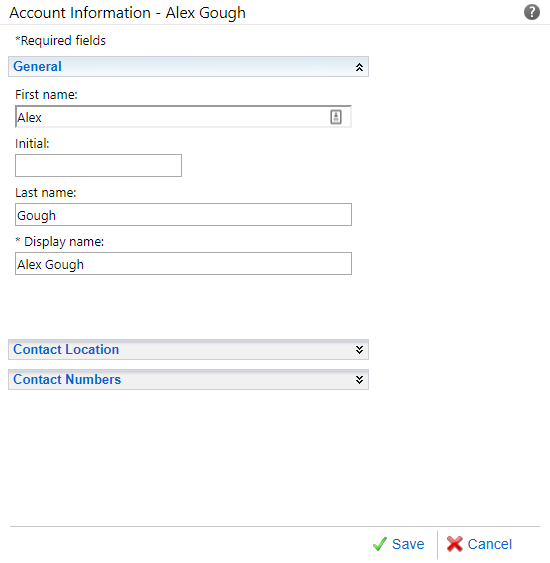Click into the Last name field
This screenshot has height=563, width=550.
(183, 215)
